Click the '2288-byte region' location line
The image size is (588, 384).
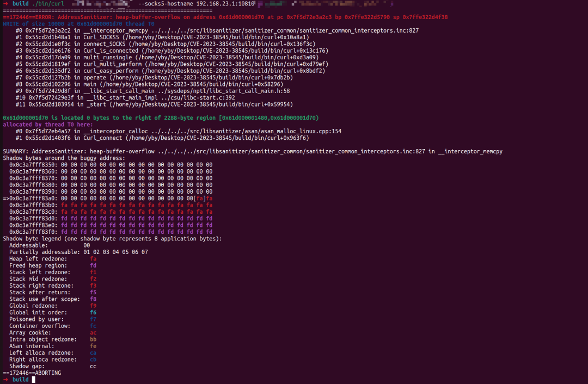point(161,118)
